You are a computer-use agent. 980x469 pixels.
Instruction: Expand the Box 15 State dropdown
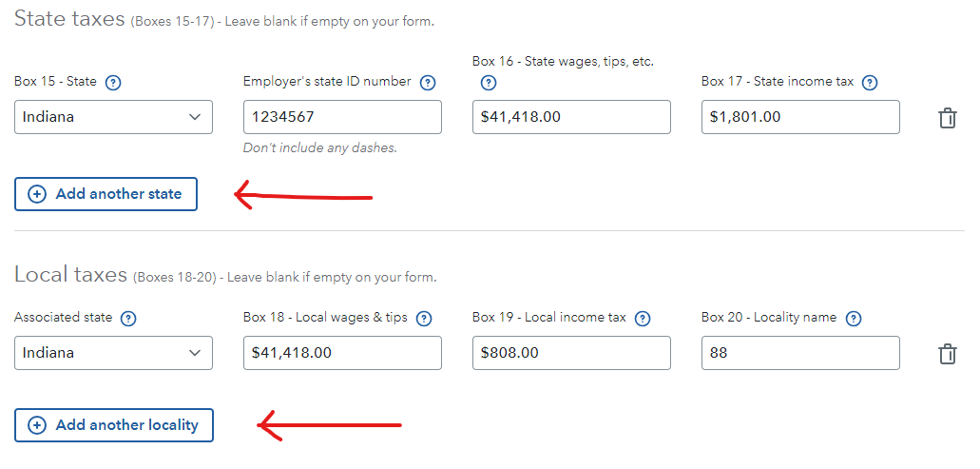click(x=113, y=117)
